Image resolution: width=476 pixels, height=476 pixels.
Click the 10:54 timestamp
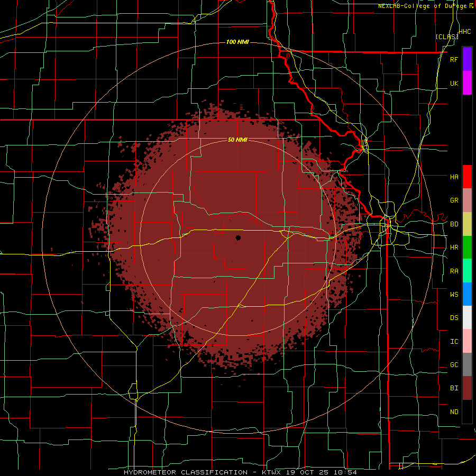point(346,472)
